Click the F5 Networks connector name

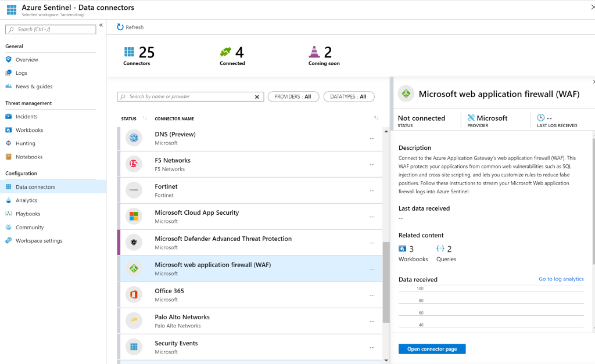tap(172, 160)
